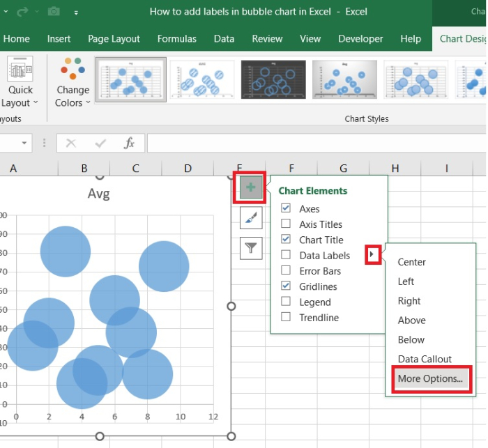The width and height of the screenshot is (488, 448).
Task: Select the hatched-bubble second chart style
Action: pyautogui.click(x=202, y=79)
